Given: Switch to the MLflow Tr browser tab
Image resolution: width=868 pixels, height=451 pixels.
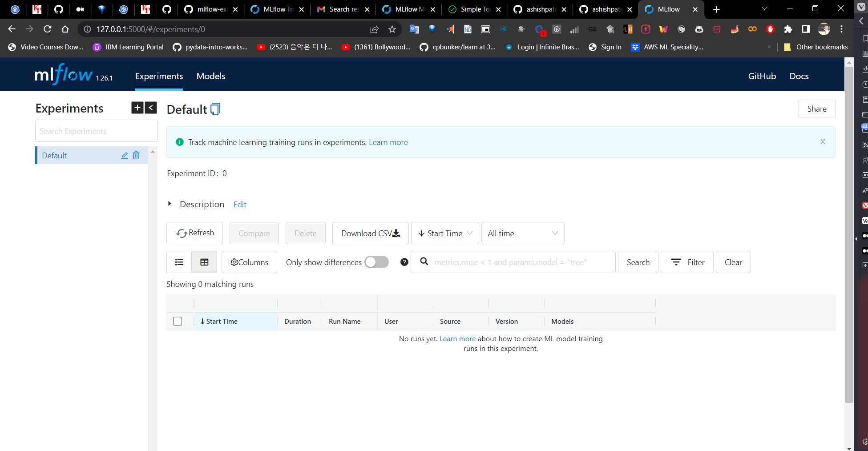Looking at the screenshot, I should point(277,9).
